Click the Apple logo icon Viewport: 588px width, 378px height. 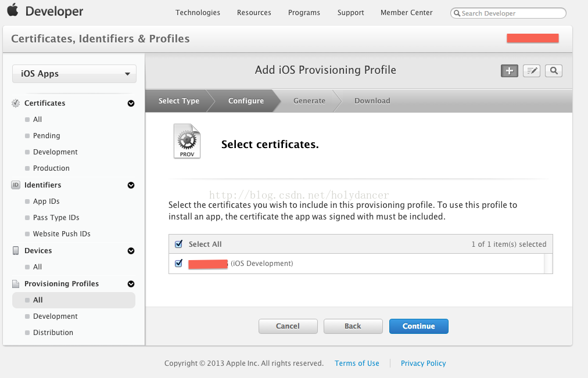pos(13,10)
